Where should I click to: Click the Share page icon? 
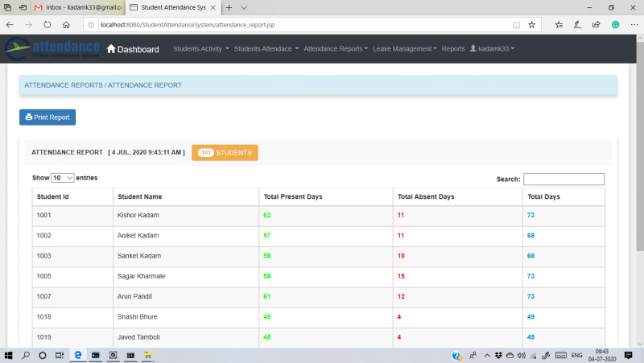click(x=596, y=25)
